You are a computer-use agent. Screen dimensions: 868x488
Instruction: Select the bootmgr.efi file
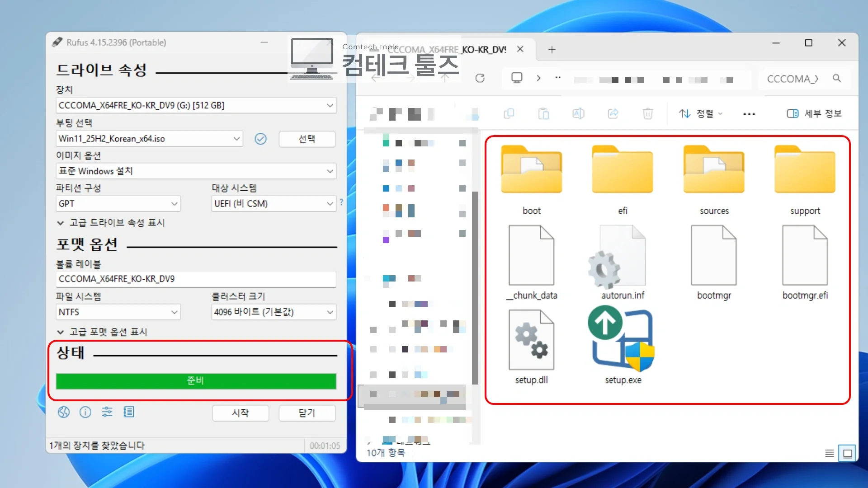tap(805, 263)
